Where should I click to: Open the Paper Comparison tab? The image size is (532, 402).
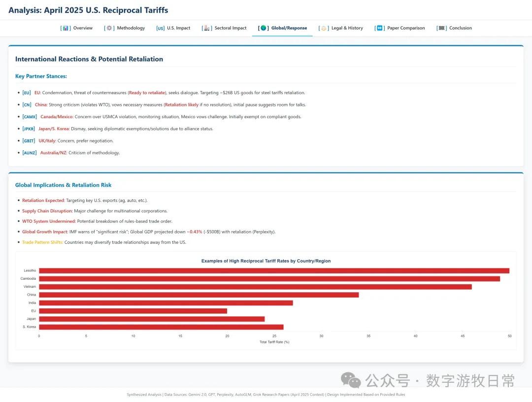coord(406,28)
